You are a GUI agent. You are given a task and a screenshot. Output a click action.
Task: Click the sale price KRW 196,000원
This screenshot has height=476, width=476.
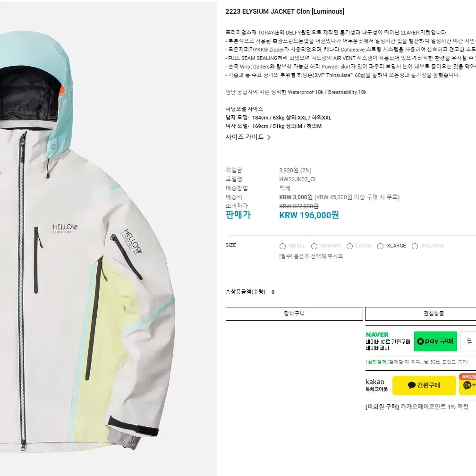309,215
